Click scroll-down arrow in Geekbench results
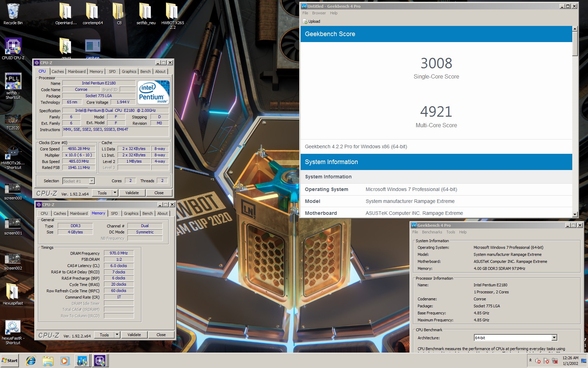The image size is (588, 368). (575, 214)
